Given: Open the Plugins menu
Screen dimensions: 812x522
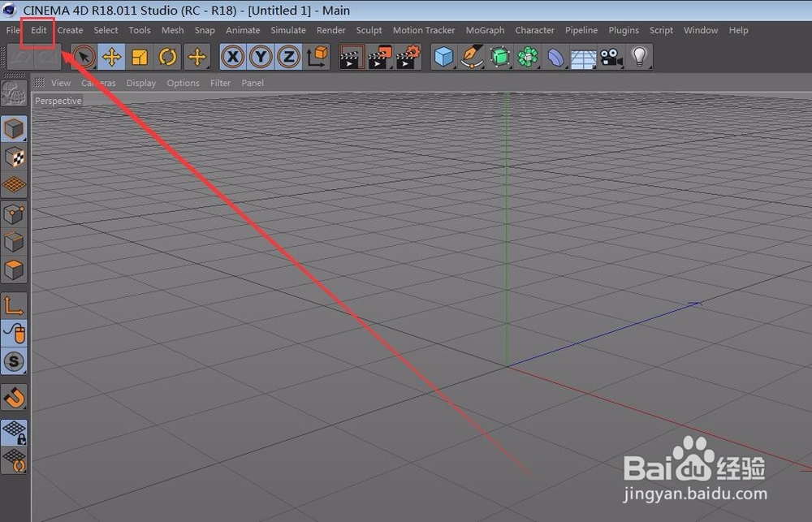Looking at the screenshot, I should [624, 30].
